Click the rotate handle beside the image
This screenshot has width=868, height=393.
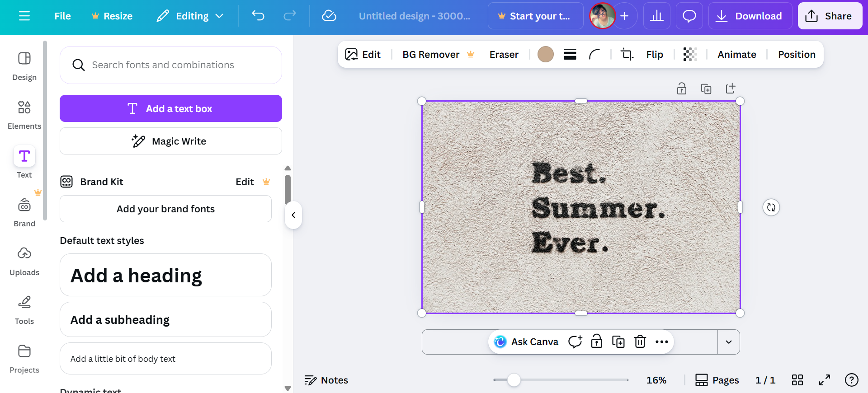pyautogui.click(x=771, y=207)
